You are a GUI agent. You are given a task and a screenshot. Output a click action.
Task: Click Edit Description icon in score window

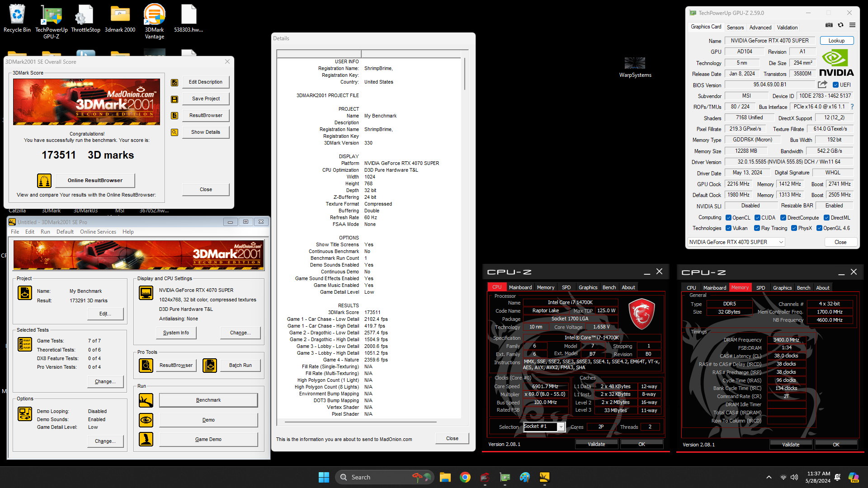coord(175,82)
